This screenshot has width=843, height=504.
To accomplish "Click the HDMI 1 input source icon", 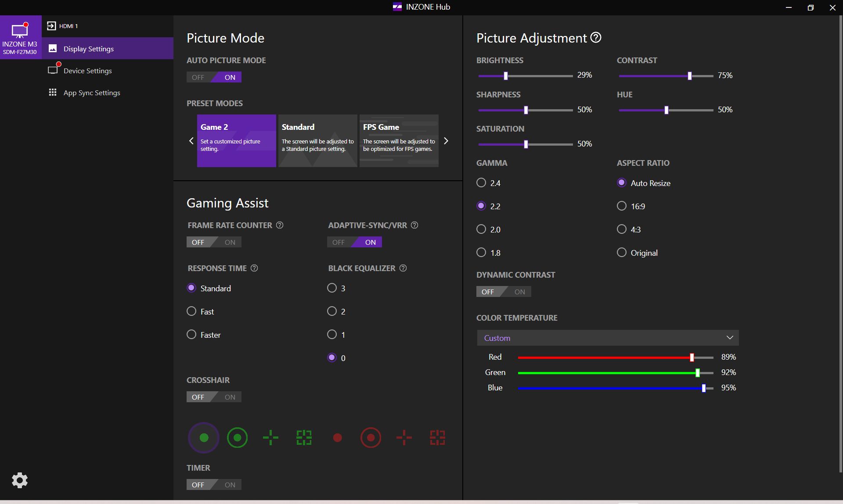I will point(51,26).
